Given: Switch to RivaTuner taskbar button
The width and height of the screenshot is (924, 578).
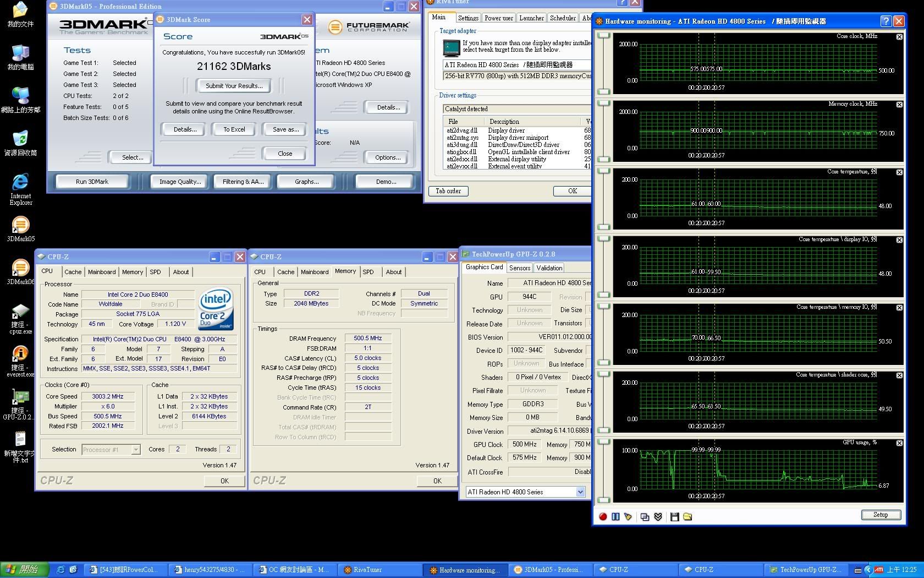Looking at the screenshot, I should (x=380, y=570).
